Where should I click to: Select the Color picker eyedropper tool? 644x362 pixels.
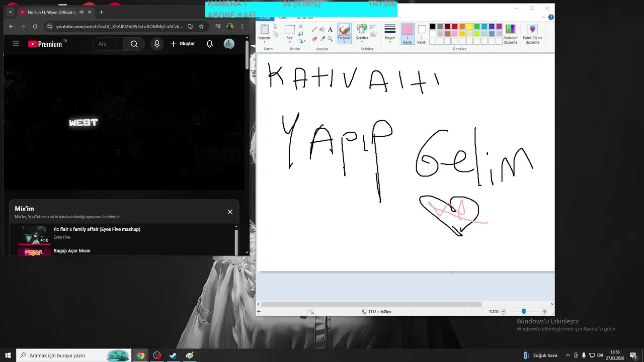pyautogui.click(x=323, y=38)
